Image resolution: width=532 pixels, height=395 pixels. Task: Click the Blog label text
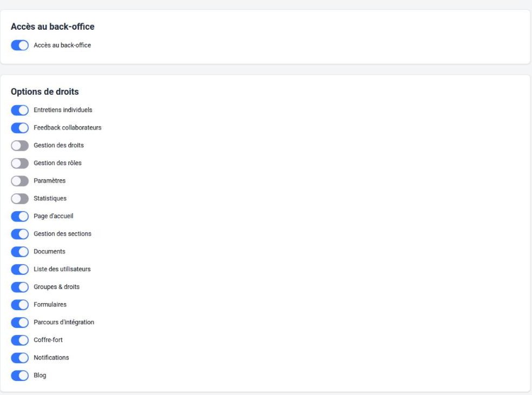click(x=40, y=375)
